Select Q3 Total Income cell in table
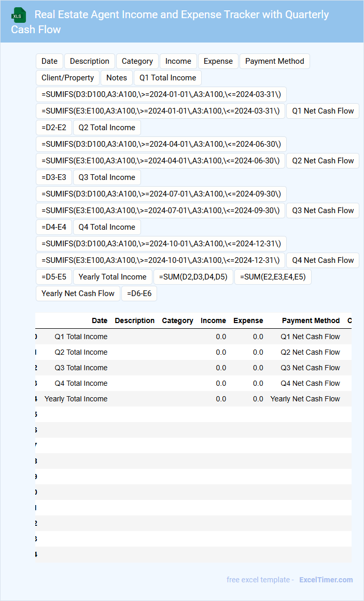This screenshot has height=601, width=364. tap(81, 368)
